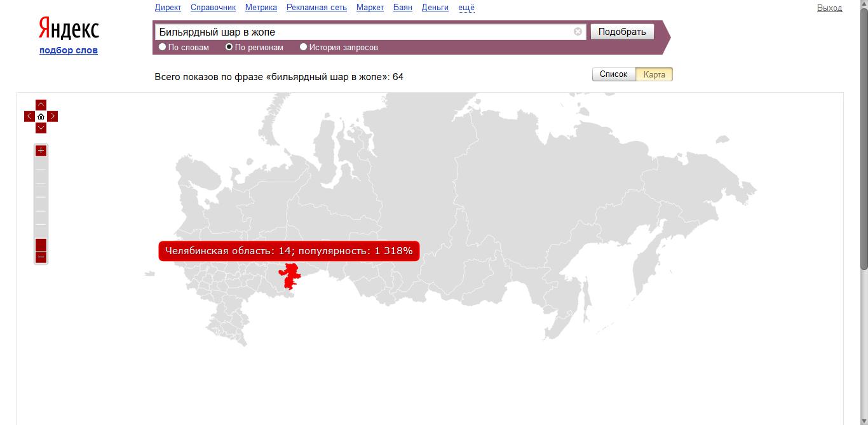Viewport: 868px width, 425px height.
Task: Pan the map right with the arrow
Action: coord(53,116)
